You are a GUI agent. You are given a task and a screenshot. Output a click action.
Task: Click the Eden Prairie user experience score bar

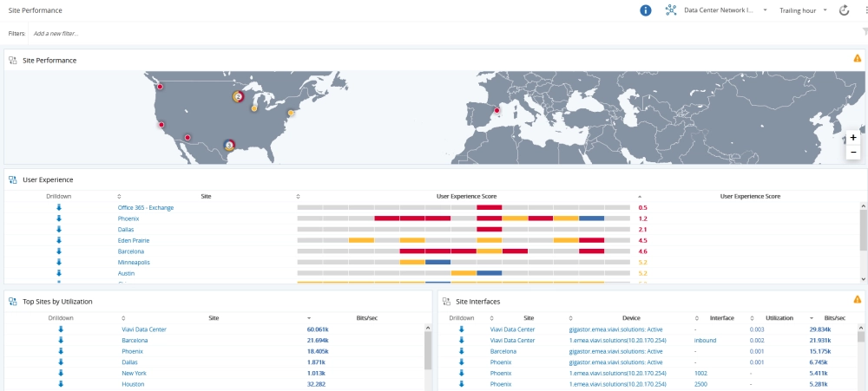coord(464,240)
